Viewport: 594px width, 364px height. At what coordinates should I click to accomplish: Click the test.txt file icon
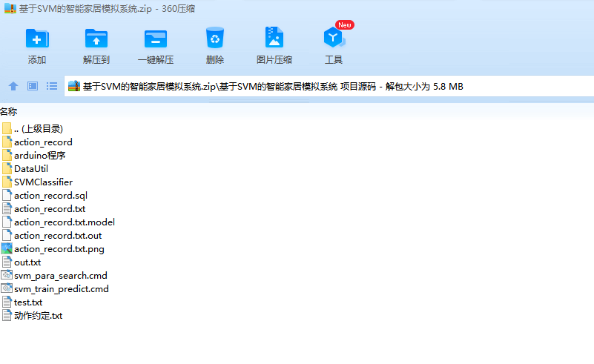7,302
